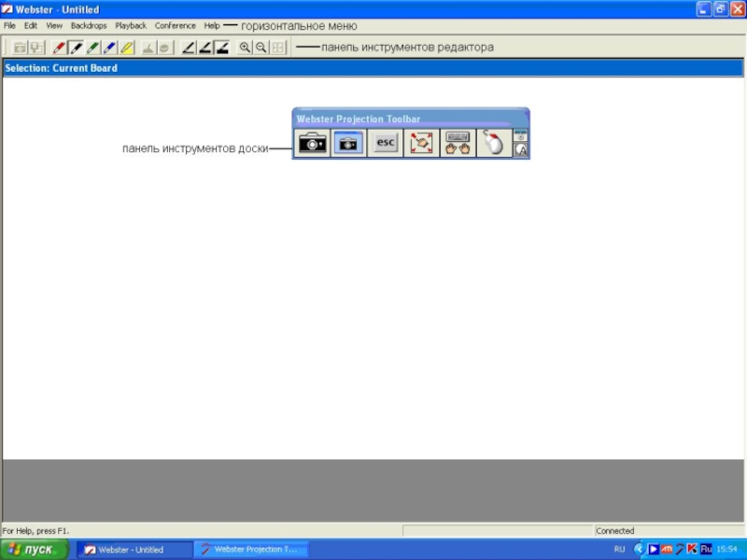Choose the thin line width

(x=189, y=48)
